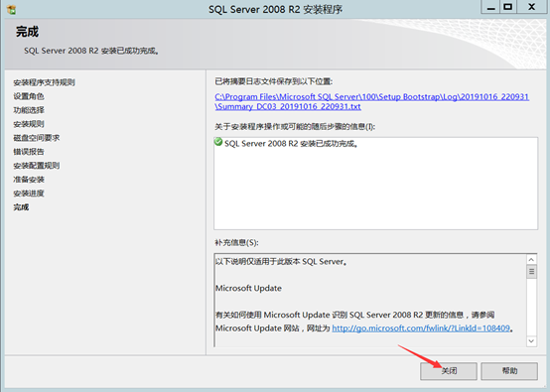This screenshot has height=392, width=550.
Task: Click the scrollbar thumb in 补充信息 box
Action: click(x=531, y=272)
